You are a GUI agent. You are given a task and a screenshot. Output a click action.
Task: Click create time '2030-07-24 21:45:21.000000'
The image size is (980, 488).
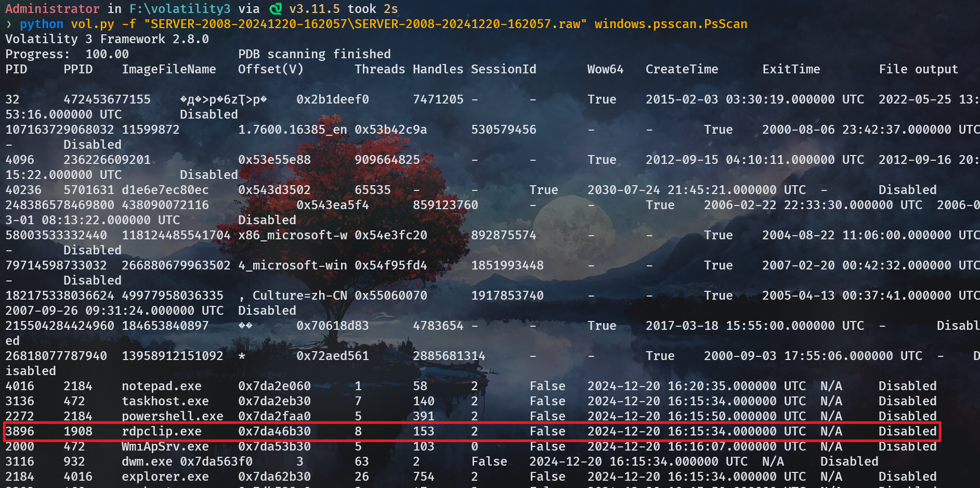click(682, 190)
